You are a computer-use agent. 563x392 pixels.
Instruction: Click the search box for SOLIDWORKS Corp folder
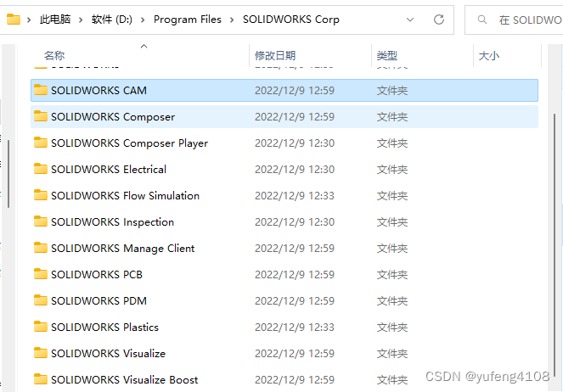pos(514,20)
